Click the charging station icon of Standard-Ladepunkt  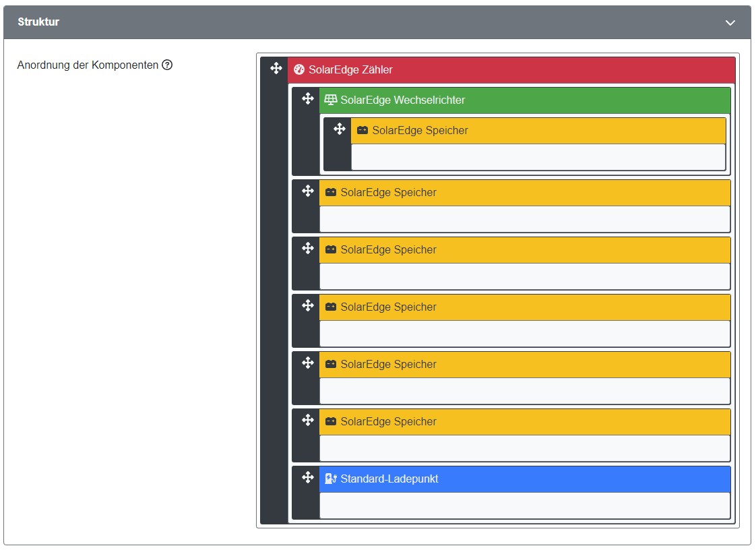pos(331,479)
